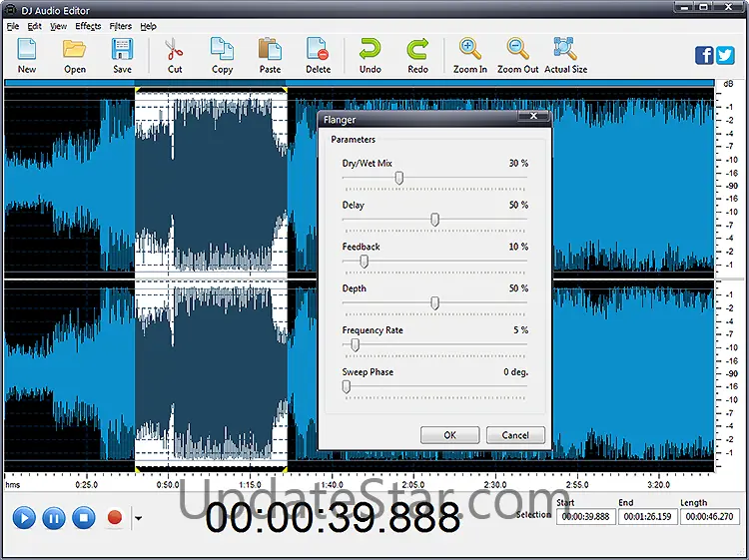Image resolution: width=749 pixels, height=560 pixels.
Task: Confirm Flanger settings with OK
Action: tap(449, 435)
